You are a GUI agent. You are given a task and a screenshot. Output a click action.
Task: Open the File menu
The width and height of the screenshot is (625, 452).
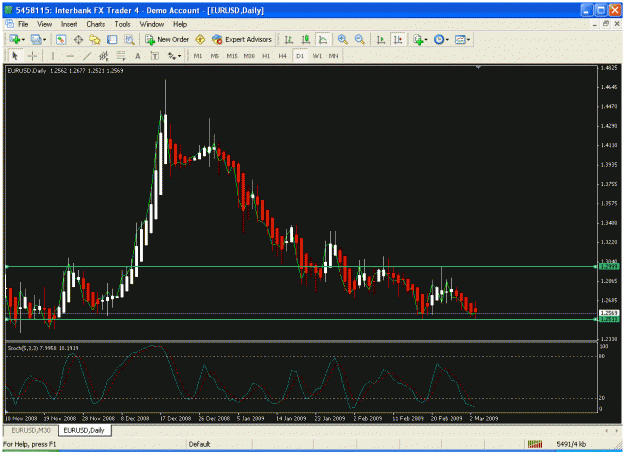[x=23, y=24]
